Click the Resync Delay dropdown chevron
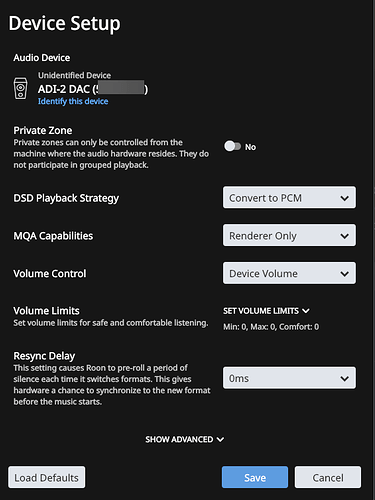 344,379
